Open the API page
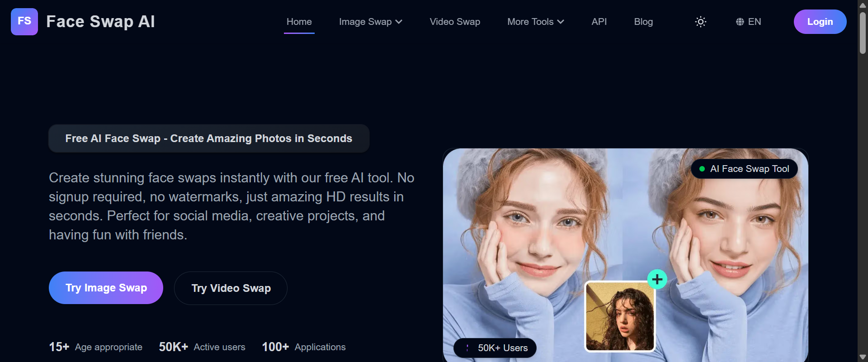868x362 pixels. (x=599, y=22)
